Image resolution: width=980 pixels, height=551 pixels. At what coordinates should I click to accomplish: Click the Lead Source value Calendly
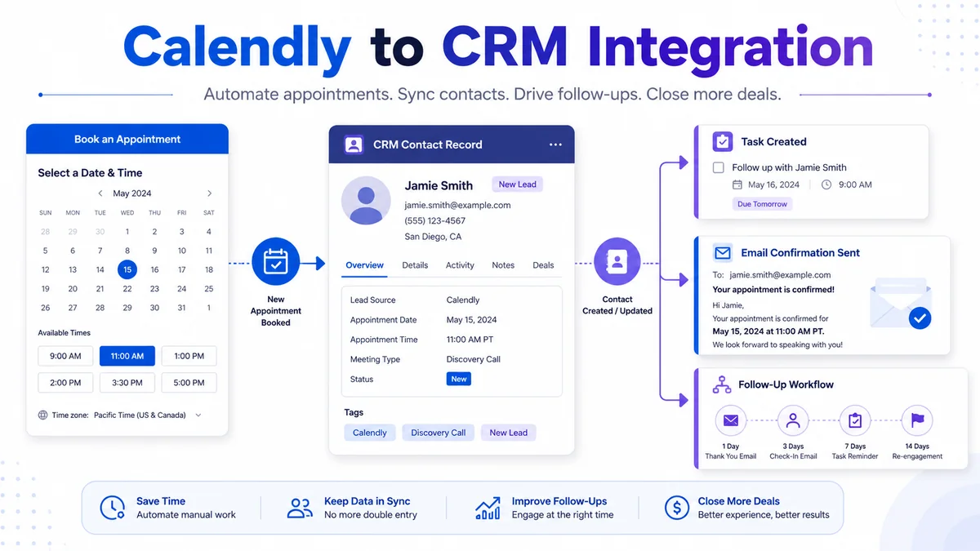click(x=463, y=300)
